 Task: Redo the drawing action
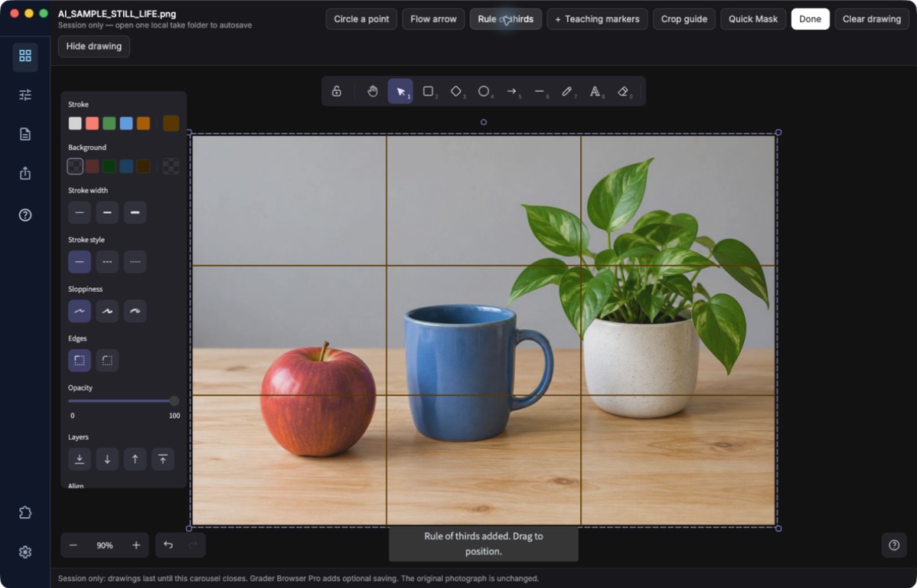click(x=193, y=545)
